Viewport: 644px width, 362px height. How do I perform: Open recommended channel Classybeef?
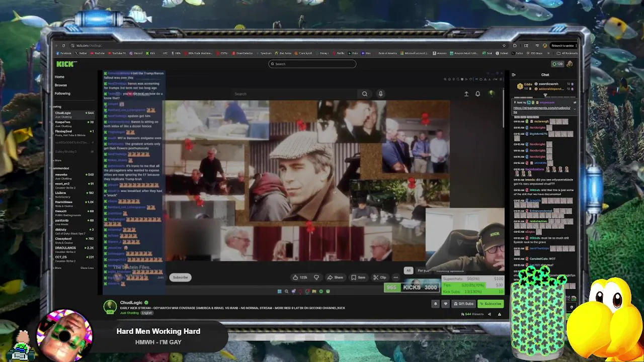[x=74, y=240]
